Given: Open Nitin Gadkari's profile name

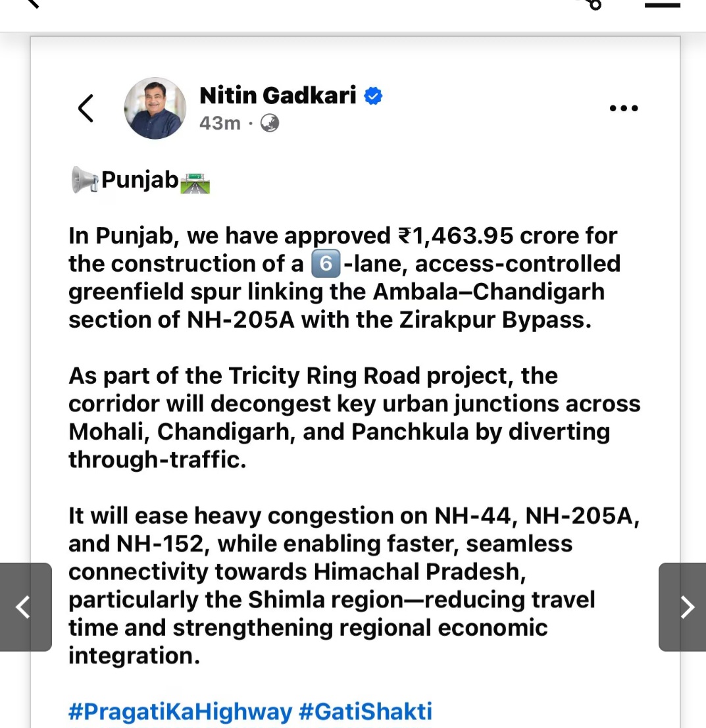Looking at the screenshot, I should tap(278, 96).
